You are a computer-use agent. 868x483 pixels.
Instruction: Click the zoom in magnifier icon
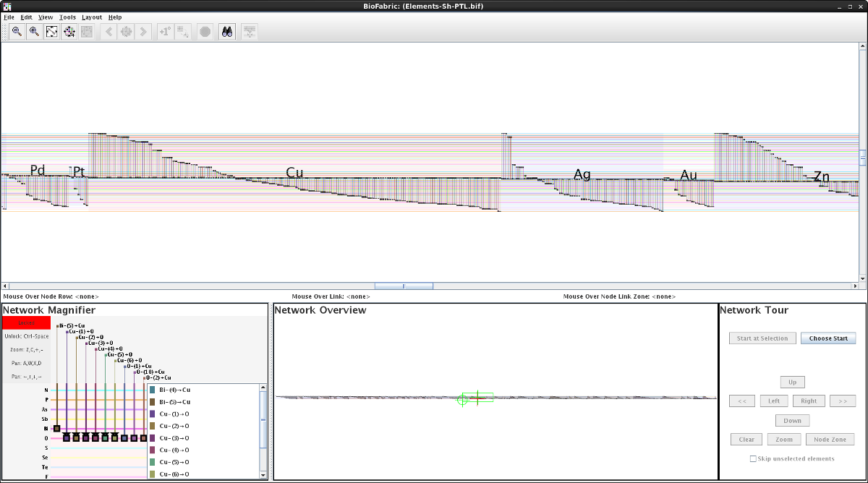click(34, 32)
